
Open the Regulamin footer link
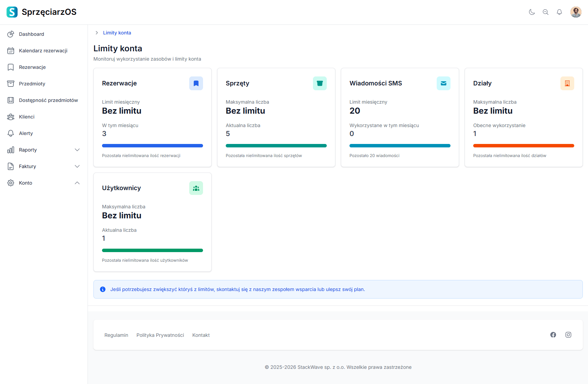point(116,335)
